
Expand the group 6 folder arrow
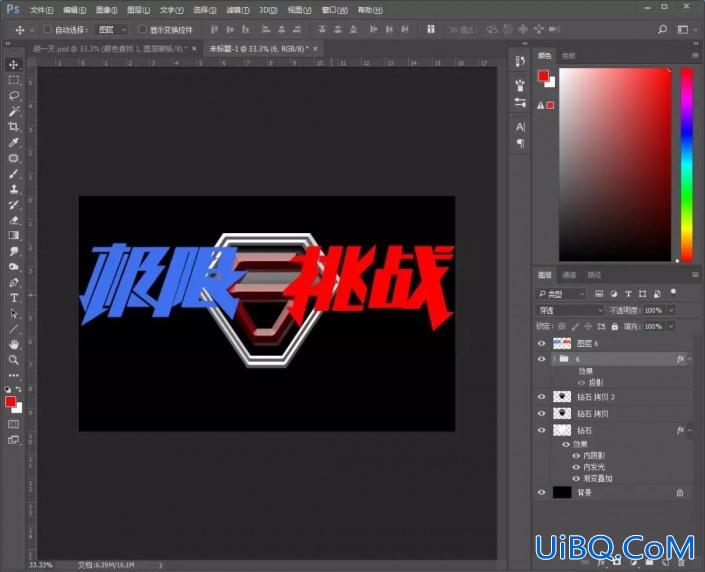click(x=554, y=359)
